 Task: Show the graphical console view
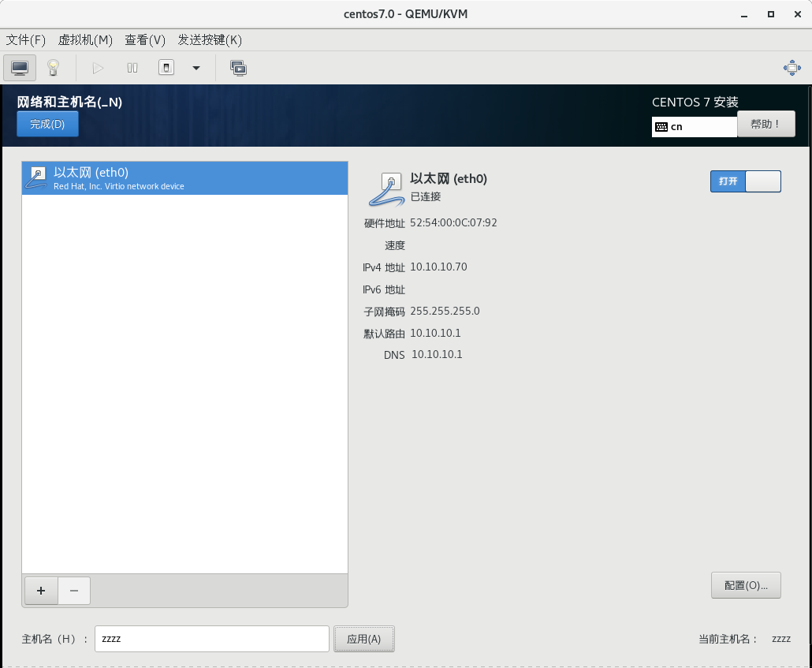[20, 68]
